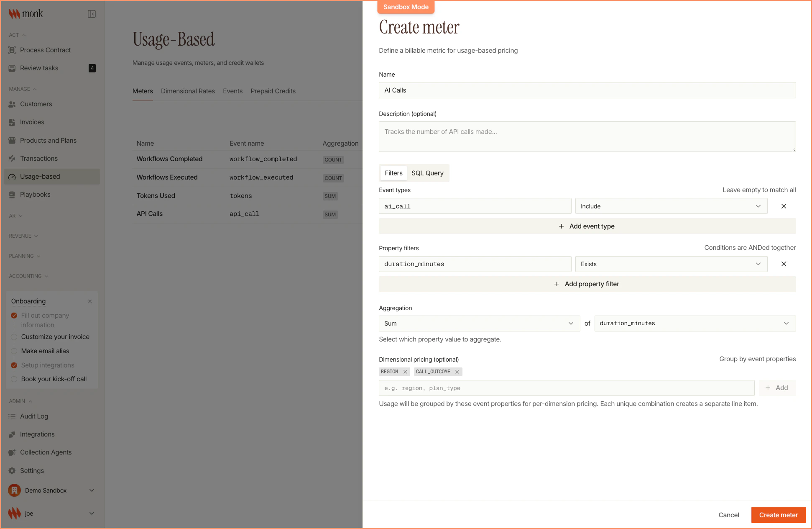The height and width of the screenshot is (529, 812).
Task: Click Add property filter
Action: tap(587, 284)
